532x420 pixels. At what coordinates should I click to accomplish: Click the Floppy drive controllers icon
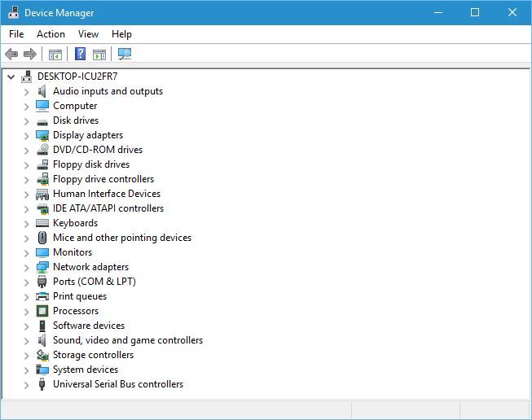pos(42,179)
